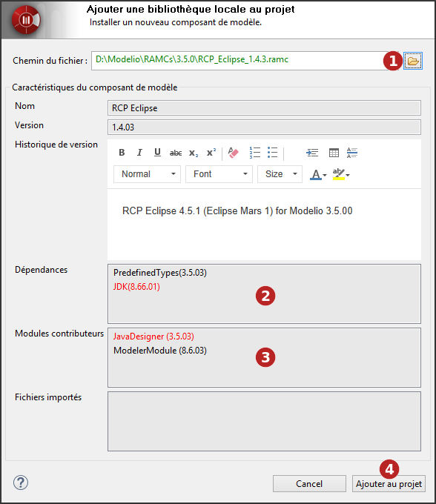Open the text color picker
436x504 pixels.
(x=318, y=174)
